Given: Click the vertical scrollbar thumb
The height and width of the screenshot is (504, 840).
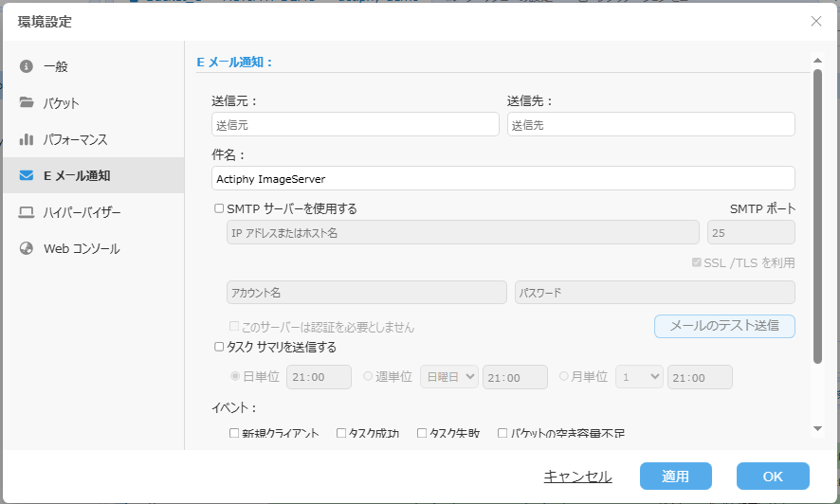Looking at the screenshot, I should coord(817,217).
